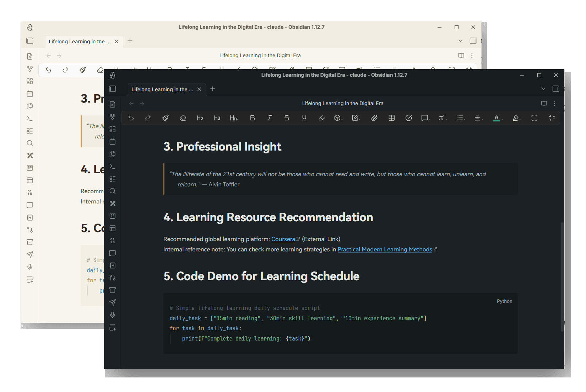This screenshot has width=586, height=392.
Task: Open the kanban board icon in front ribbon
Action: coord(113,216)
